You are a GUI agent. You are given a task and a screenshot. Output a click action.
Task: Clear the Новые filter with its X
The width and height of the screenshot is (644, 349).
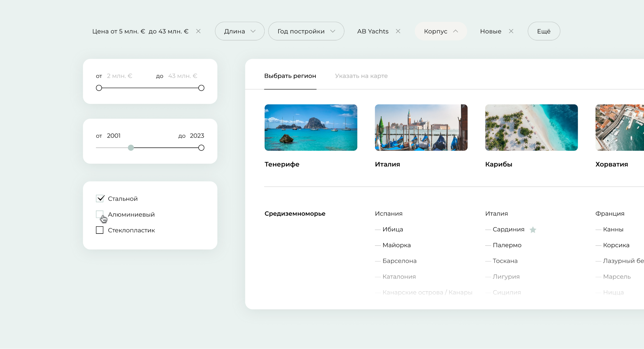(x=511, y=31)
